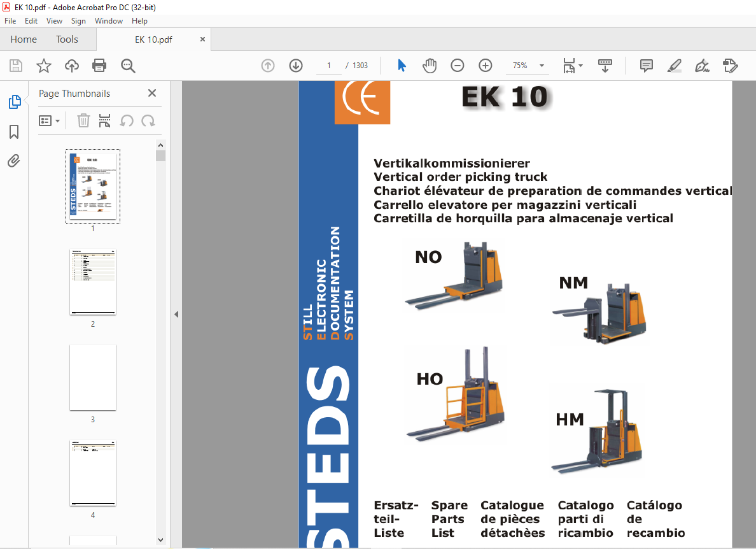This screenshot has width=756, height=549.
Task: Rotate page counterclockwise
Action: click(127, 120)
